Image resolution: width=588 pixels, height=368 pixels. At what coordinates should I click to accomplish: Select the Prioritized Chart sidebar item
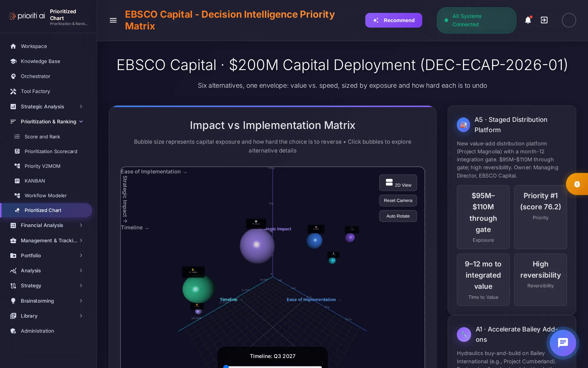point(46,210)
